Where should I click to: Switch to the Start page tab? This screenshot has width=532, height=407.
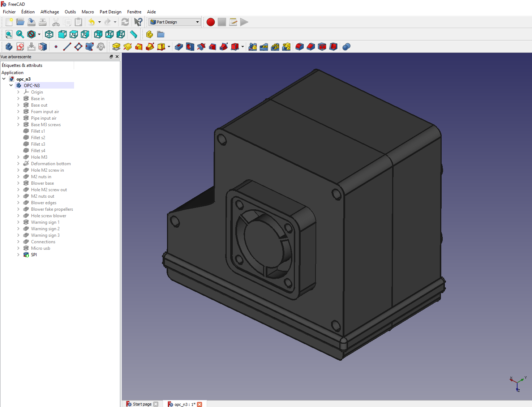[142, 404]
